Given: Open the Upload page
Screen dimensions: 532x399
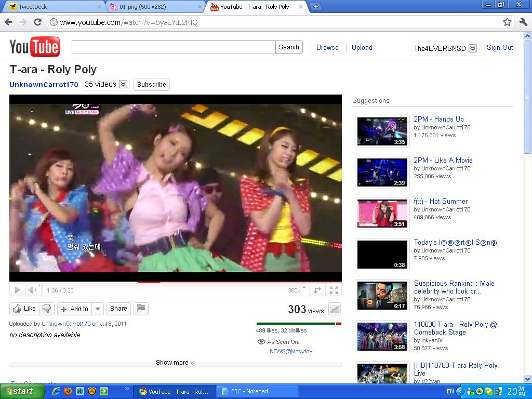Looking at the screenshot, I should click(x=362, y=47).
